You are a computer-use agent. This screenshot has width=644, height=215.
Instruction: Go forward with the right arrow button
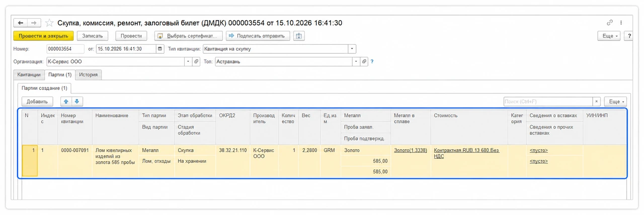tap(34, 23)
